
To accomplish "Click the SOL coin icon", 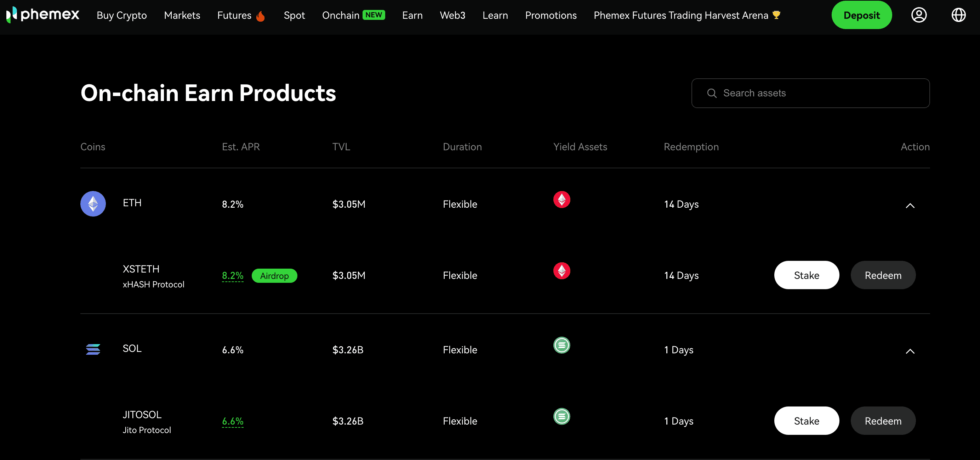I will (x=93, y=349).
